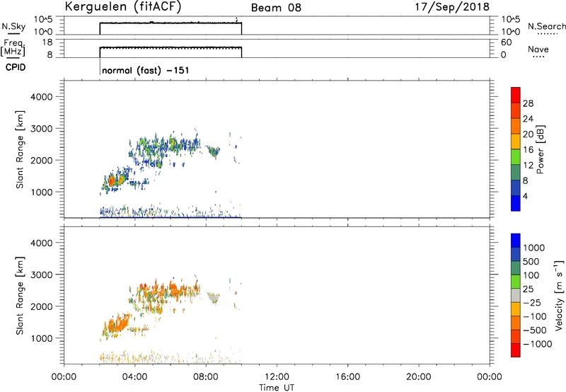Click the gray -25 to 25 velocity swatch

click(x=516, y=296)
